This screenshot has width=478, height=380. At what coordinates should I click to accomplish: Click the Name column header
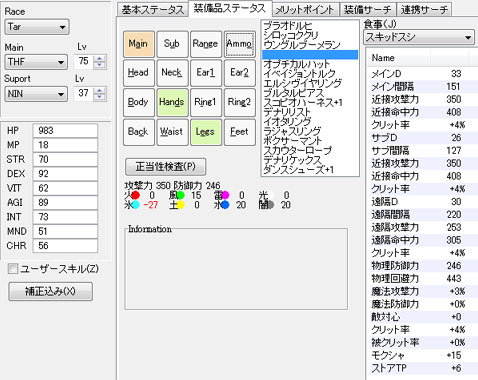click(399, 58)
